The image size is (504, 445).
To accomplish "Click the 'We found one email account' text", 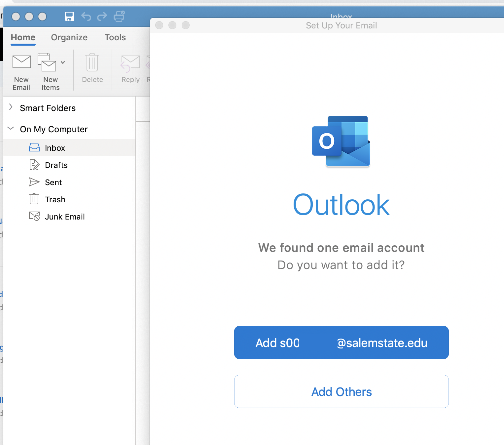I will tap(341, 248).
